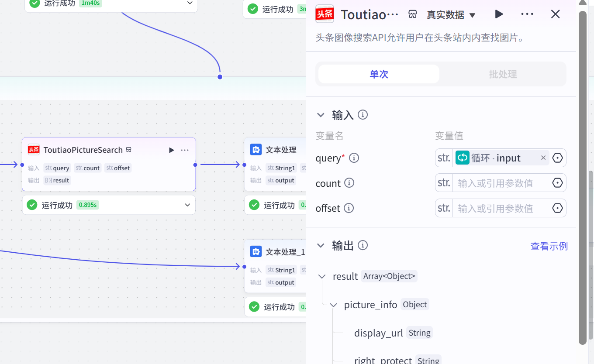Click the loop connection endpoint dot
This screenshot has width=594, height=364.
pyautogui.click(x=220, y=77)
